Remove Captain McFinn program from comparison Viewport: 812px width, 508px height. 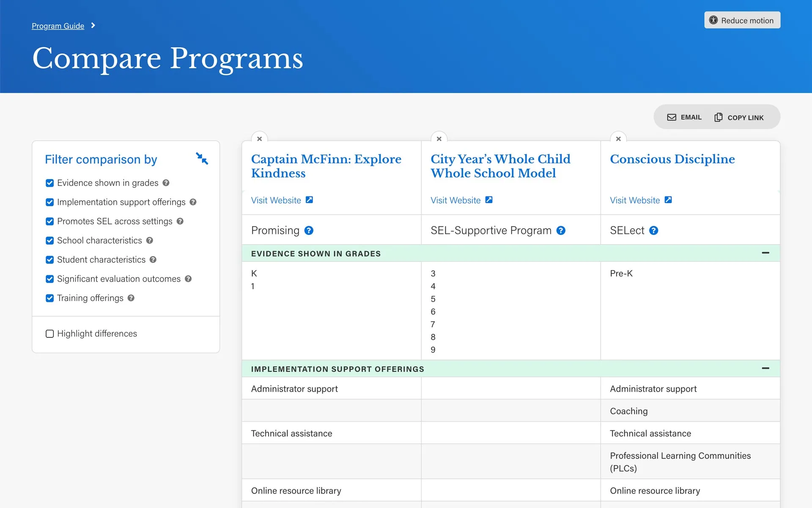[x=259, y=139]
